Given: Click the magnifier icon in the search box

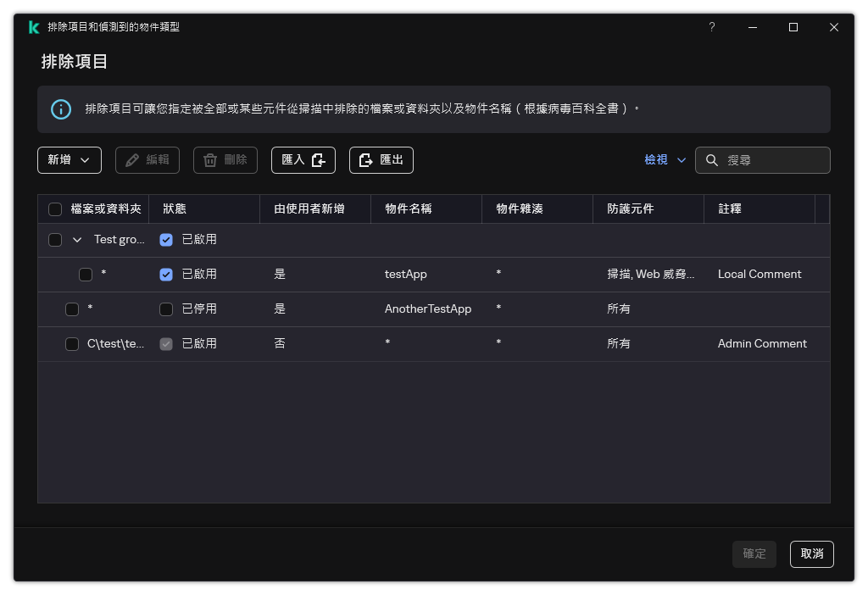Looking at the screenshot, I should pyautogui.click(x=710, y=160).
